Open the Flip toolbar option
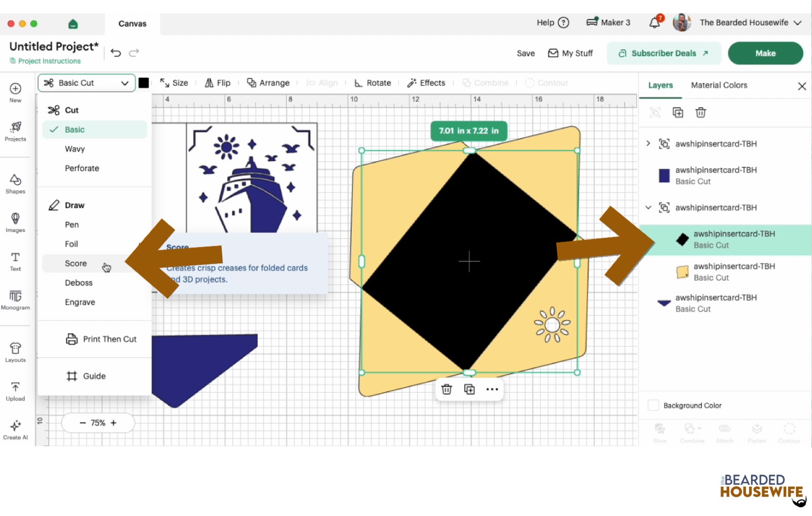The width and height of the screenshot is (812, 516). (x=217, y=83)
